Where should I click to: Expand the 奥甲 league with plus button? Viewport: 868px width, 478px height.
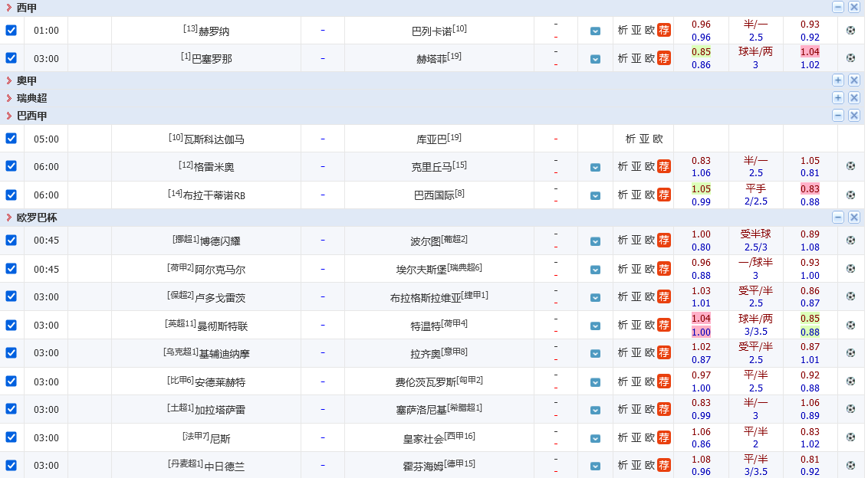click(x=838, y=80)
